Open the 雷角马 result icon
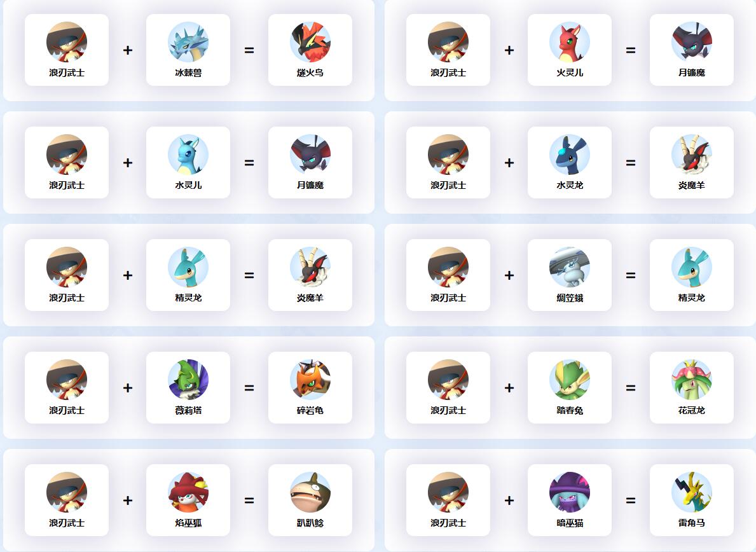 click(x=691, y=492)
